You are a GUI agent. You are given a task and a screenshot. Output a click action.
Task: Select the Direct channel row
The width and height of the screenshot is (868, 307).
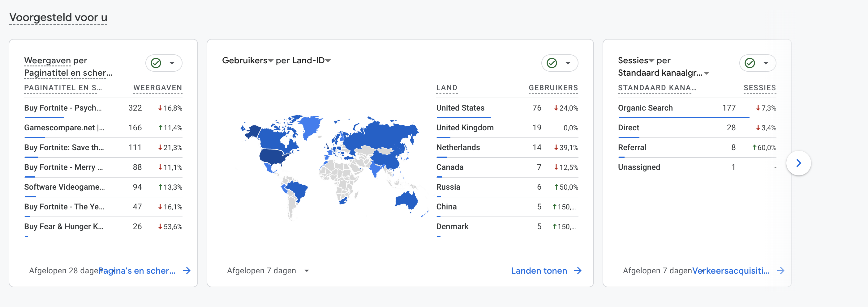tap(697, 128)
